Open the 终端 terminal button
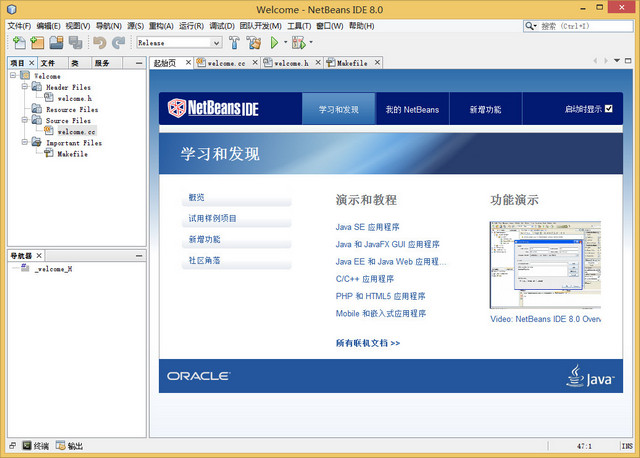 36,446
